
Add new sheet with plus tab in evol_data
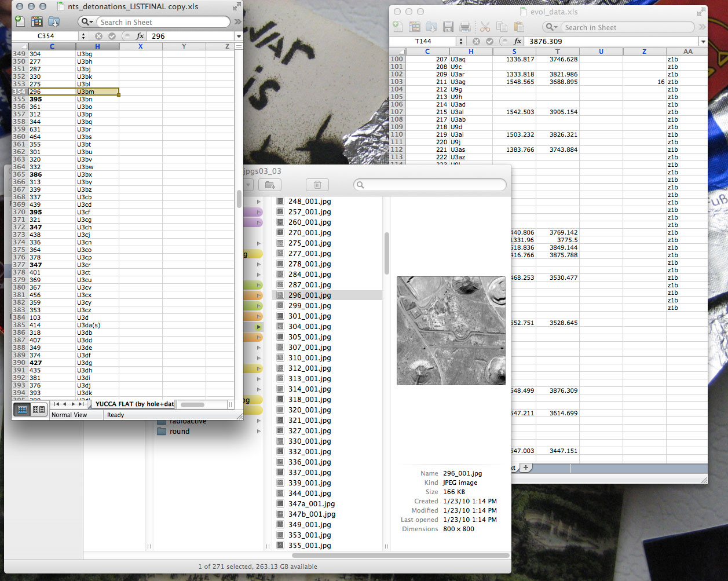point(526,467)
